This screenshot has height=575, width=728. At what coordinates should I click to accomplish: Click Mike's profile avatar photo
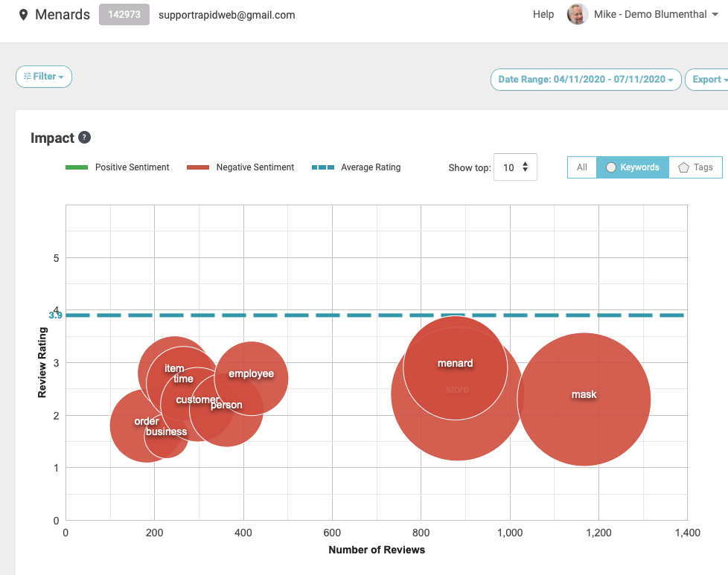(577, 14)
